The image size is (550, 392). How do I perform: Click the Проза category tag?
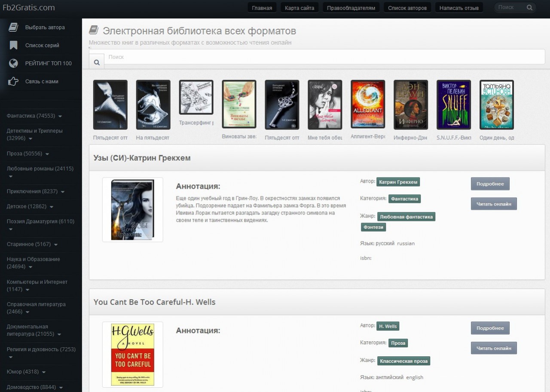[x=398, y=343]
